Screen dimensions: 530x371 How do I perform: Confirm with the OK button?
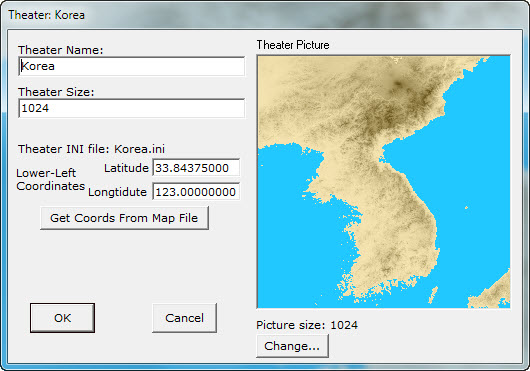click(x=63, y=318)
